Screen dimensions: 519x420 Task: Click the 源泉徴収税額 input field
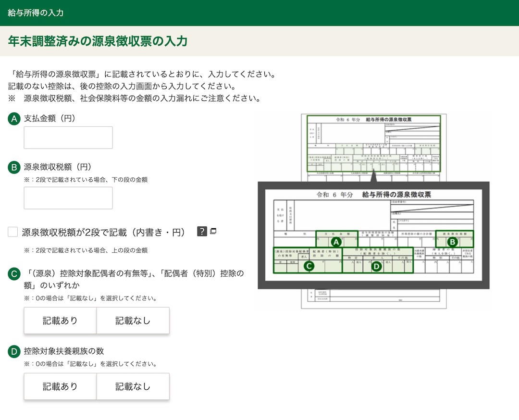(x=68, y=198)
